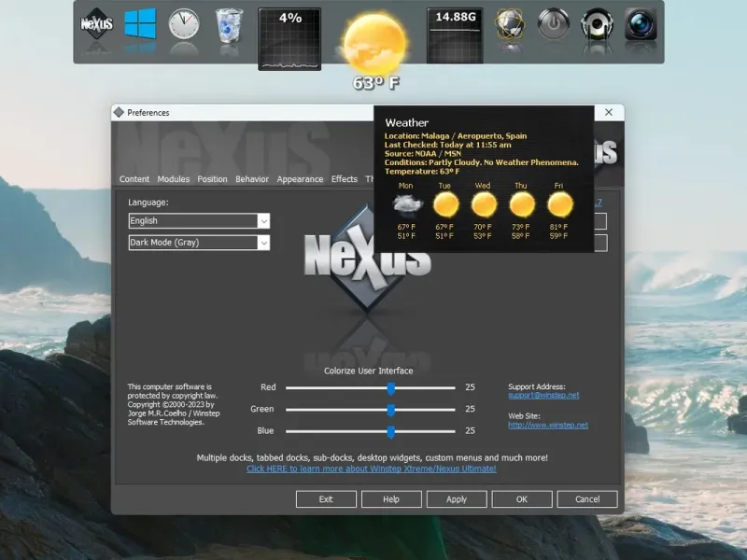Click the camera lens dock icon

point(641,24)
